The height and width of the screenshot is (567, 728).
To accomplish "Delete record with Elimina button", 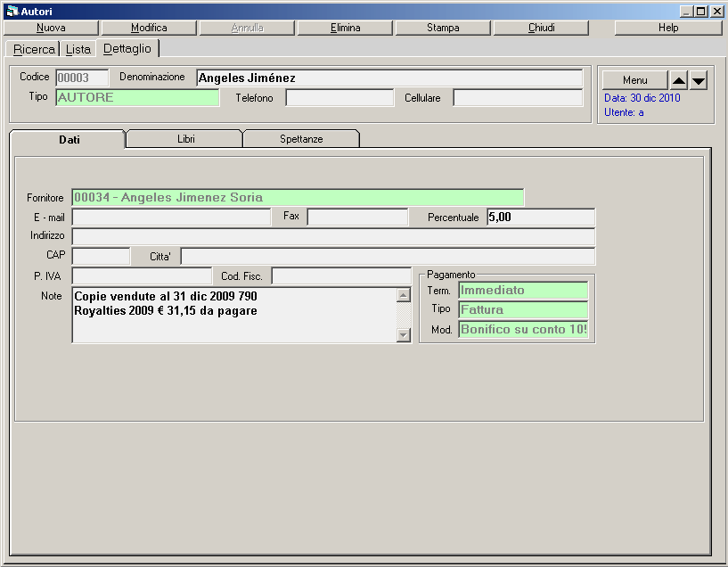I will click(x=346, y=28).
